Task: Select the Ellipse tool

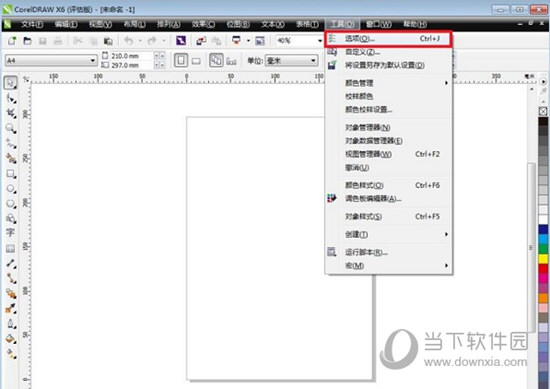Action: (11, 189)
